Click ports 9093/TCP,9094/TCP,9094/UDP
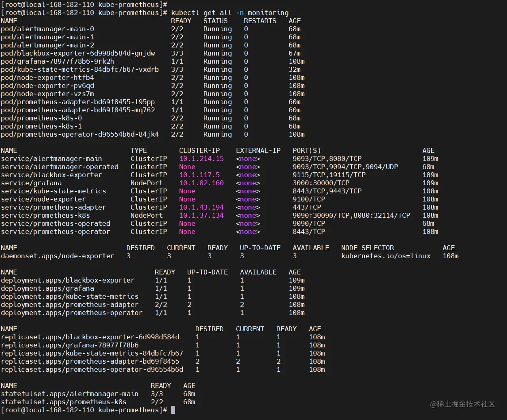Screen dimensions: 507x420 pyautogui.click(x=345, y=167)
